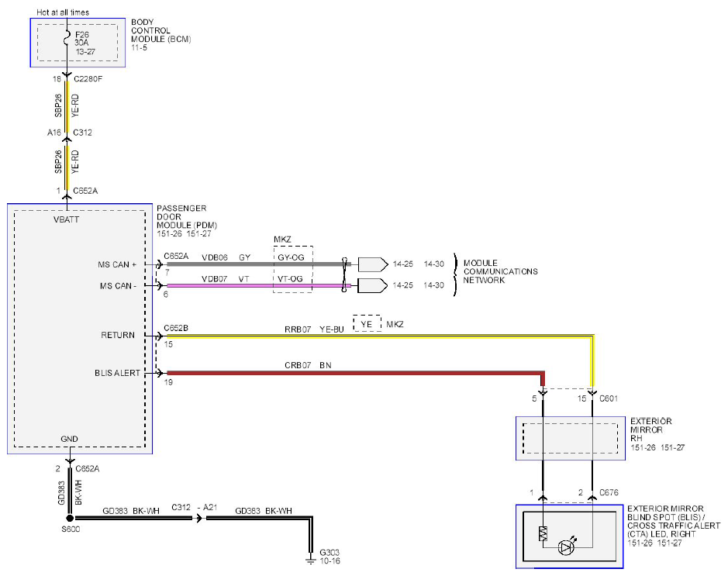Open page reference 14-30 beside MS CAN -
Screen dimensions: 728x576
tap(433, 285)
